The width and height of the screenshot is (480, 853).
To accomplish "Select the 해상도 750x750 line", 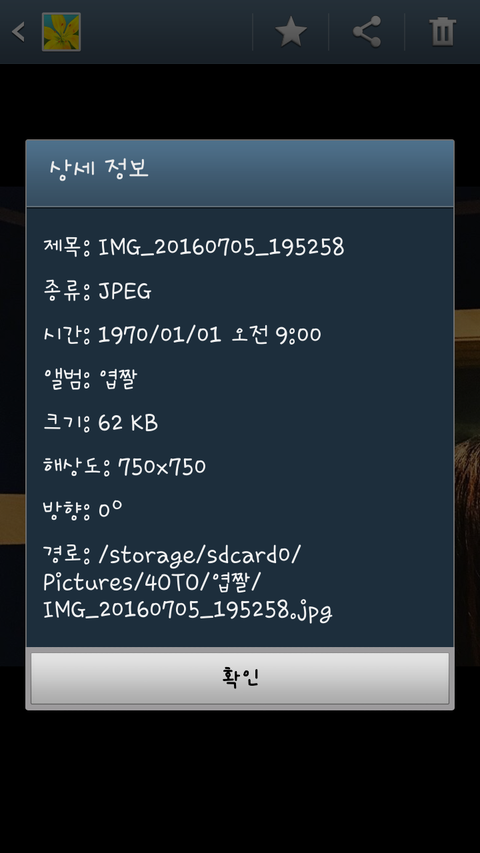I will click(x=124, y=466).
